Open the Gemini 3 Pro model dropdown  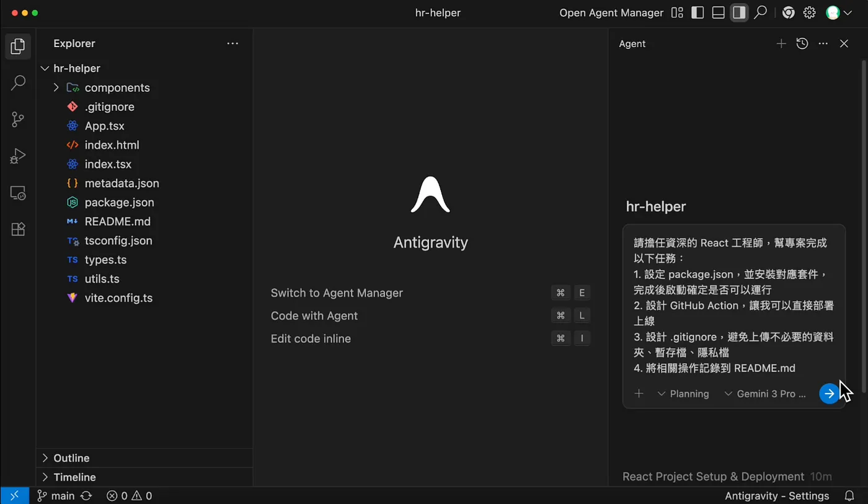765,394
